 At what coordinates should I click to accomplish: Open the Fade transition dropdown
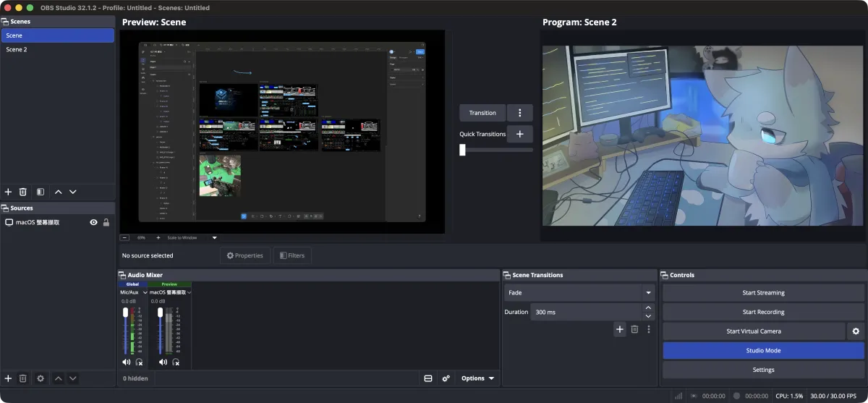click(x=579, y=293)
